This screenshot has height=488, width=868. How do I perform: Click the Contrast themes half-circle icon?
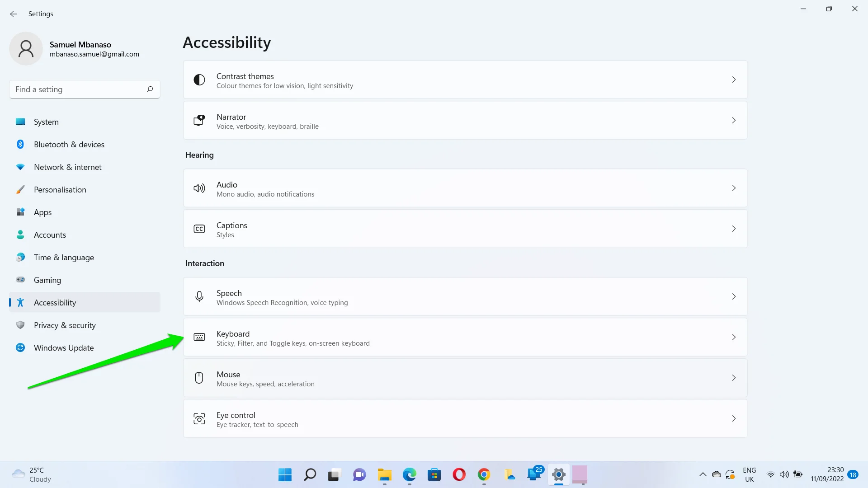199,80
